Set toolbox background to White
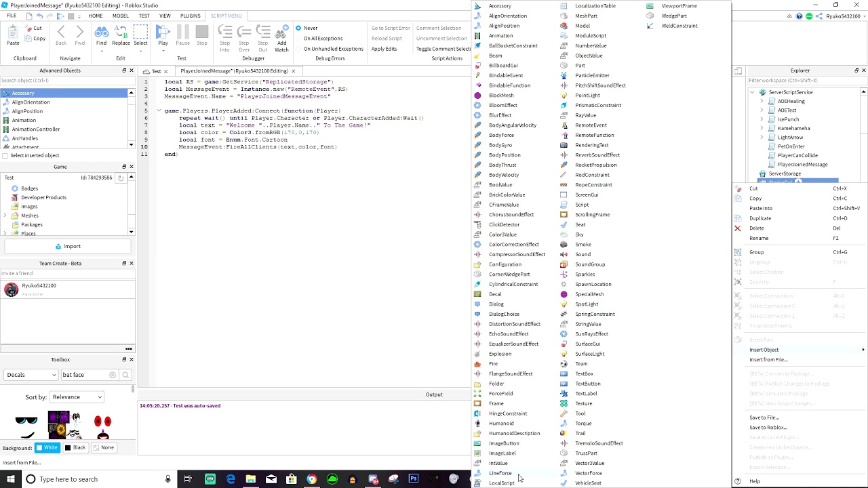868x488 pixels. (47, 447)
